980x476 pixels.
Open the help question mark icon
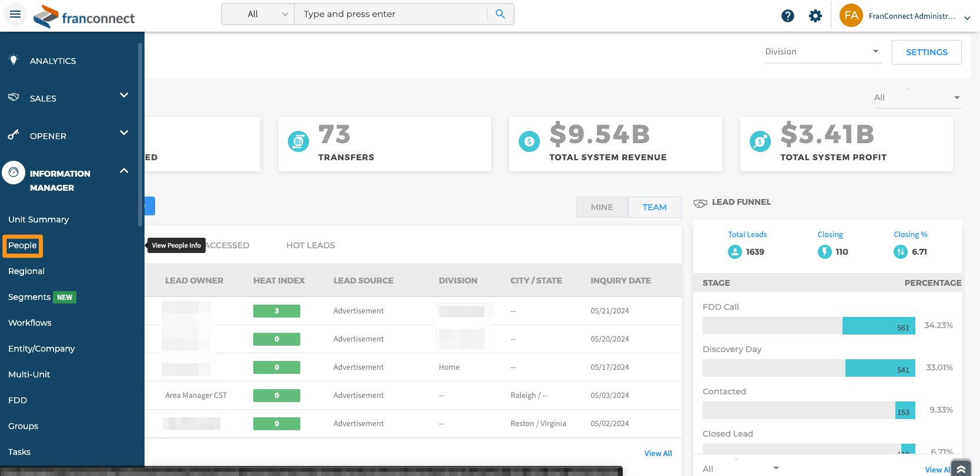pyautogui.click(x=788, y=16)
